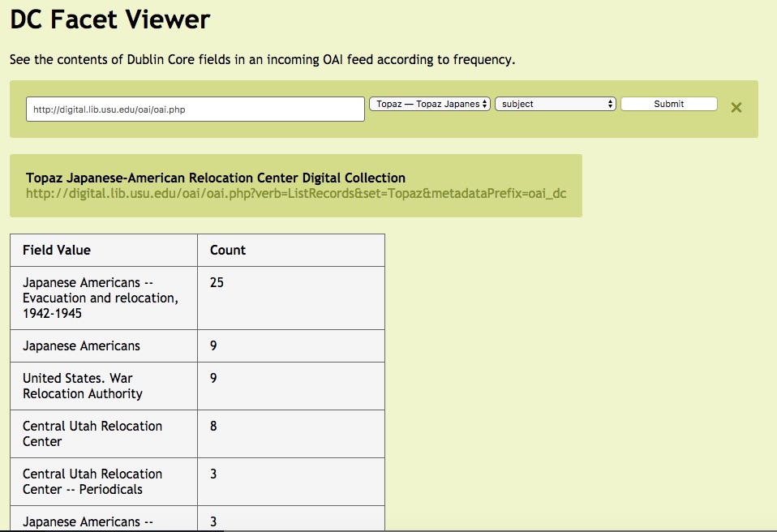The height and width of the screenshot is (532, 777).
Task: Click the count value 25
Action: 217,282
